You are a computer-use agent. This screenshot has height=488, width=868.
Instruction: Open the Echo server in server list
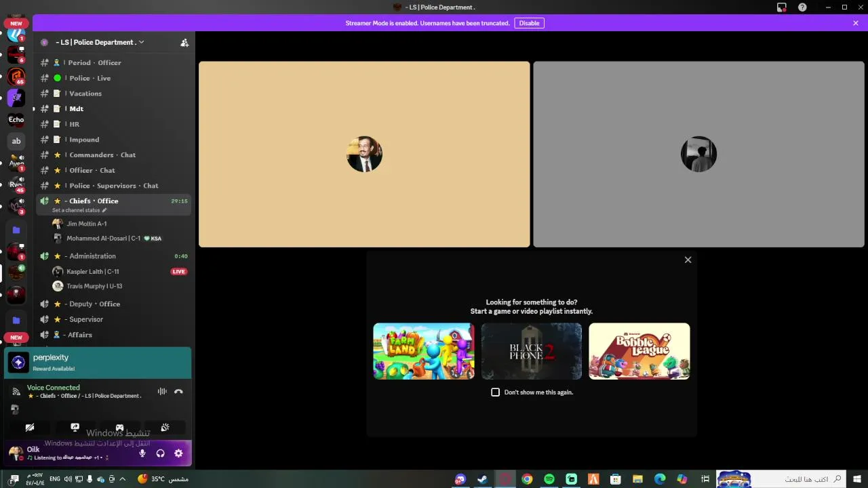pyautogui.click(x=16, y=119)
